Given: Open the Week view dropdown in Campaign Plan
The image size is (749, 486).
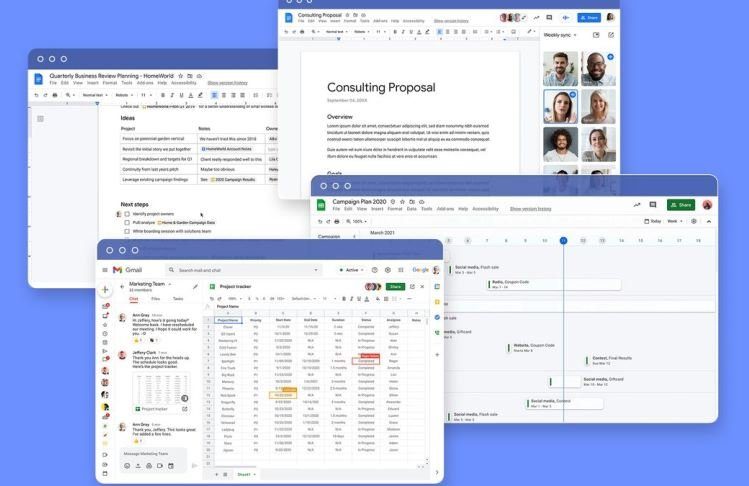Looking at the screenshot, I should [x=674, y=221].
